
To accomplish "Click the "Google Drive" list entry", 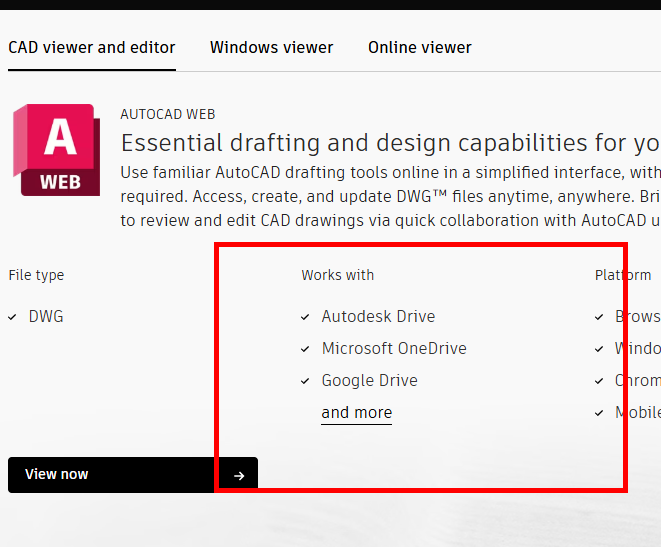I will click(370, 381).
